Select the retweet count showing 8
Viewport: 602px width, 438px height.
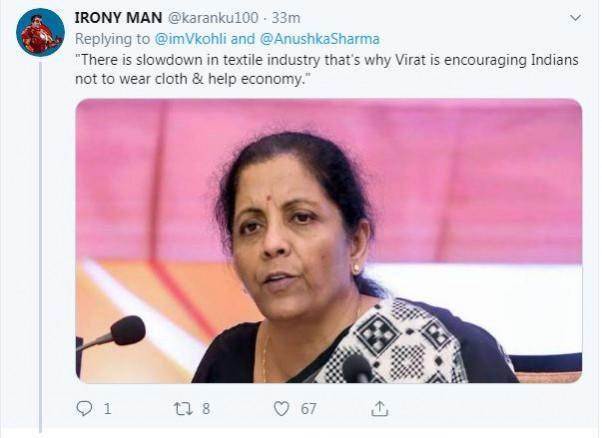click(x=205, y=408)
